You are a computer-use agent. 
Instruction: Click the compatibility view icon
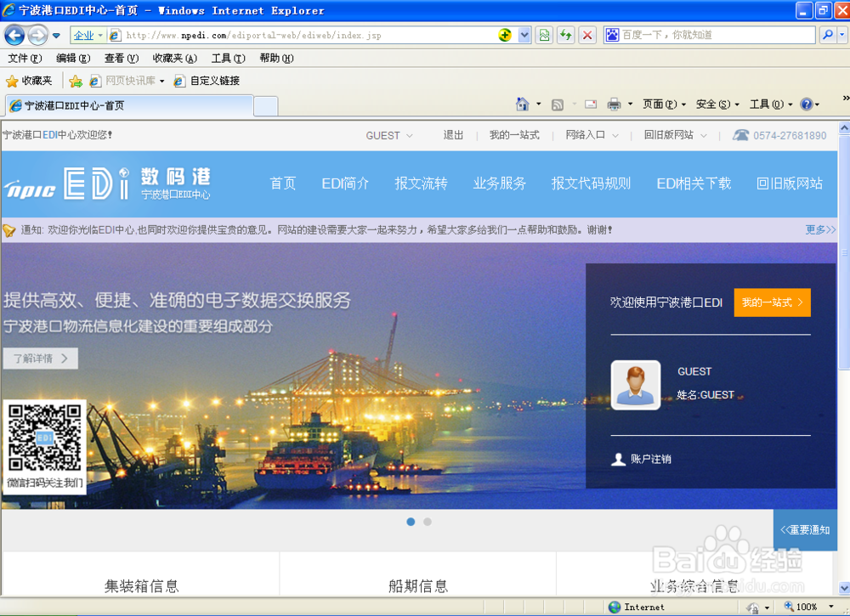tap(544, 35)
